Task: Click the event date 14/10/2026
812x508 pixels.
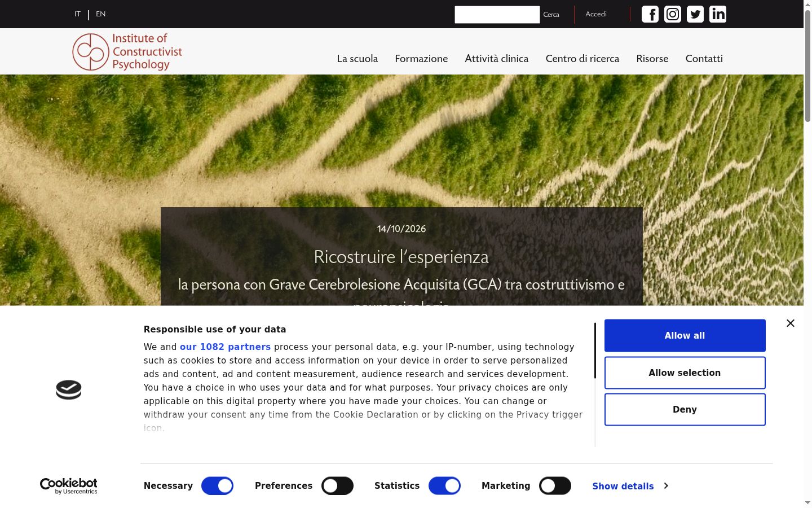Action: [401, 229]
